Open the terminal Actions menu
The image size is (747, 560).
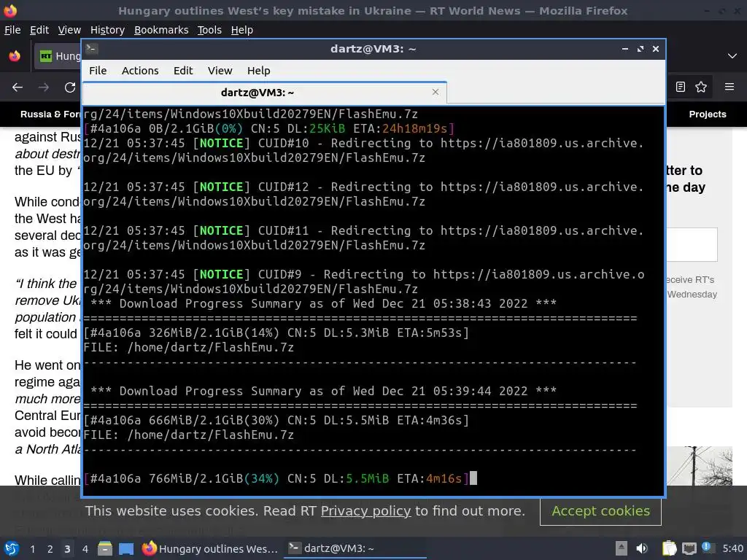point(140,71)
